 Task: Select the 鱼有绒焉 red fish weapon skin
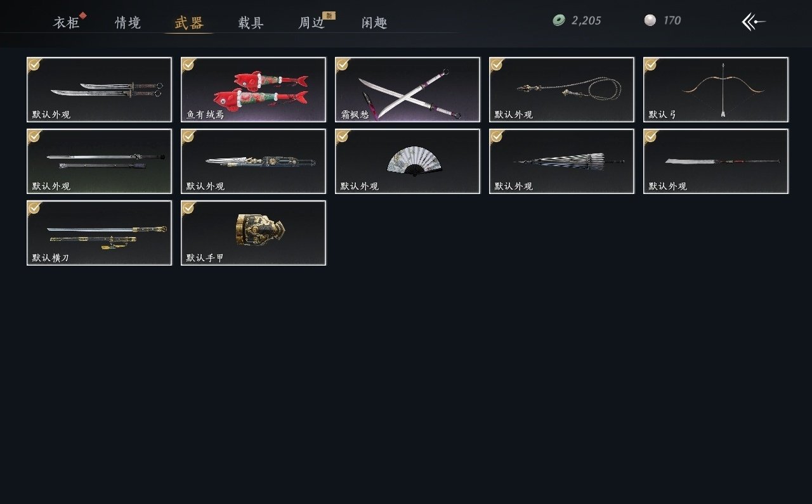tap(253, 89)
